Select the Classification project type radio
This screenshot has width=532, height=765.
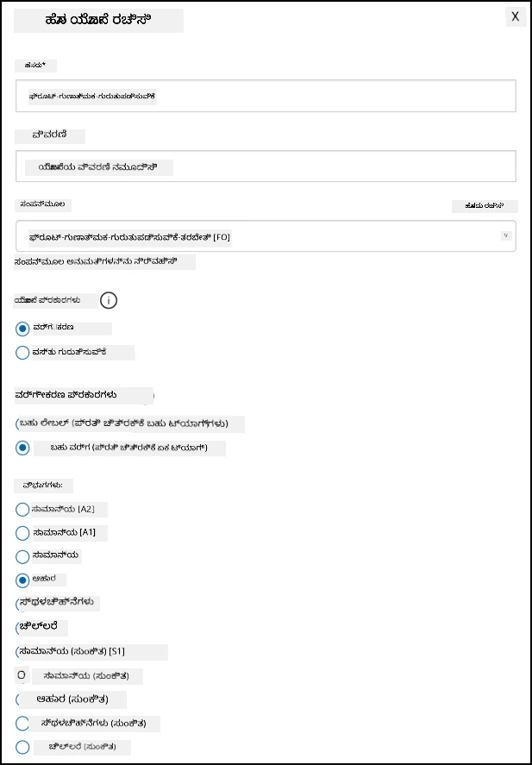(x=22, y=329)
